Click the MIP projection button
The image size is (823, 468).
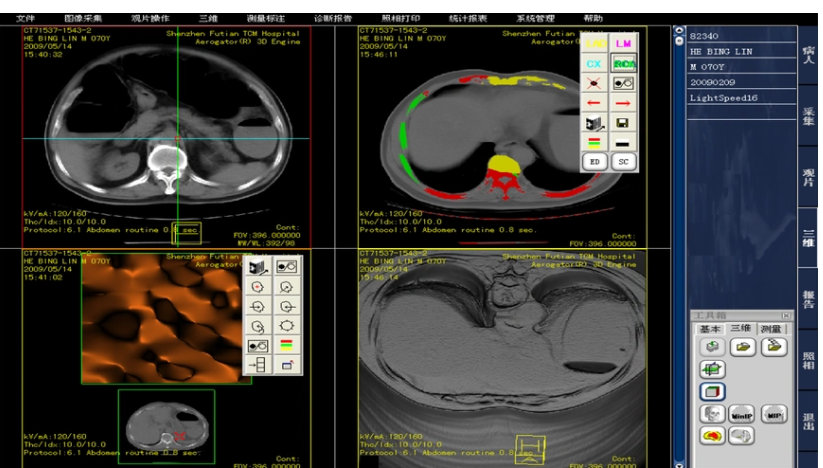(774, 414)
